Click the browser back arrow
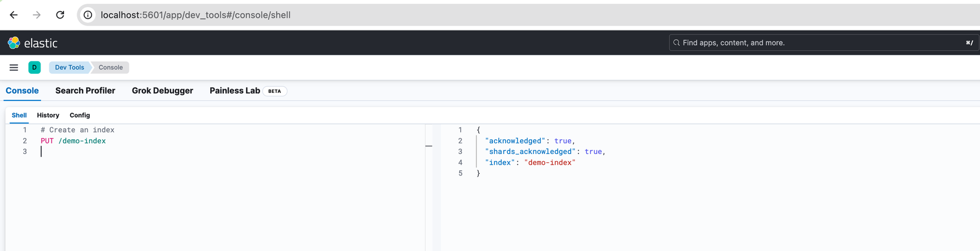 (x=14, y=15)
